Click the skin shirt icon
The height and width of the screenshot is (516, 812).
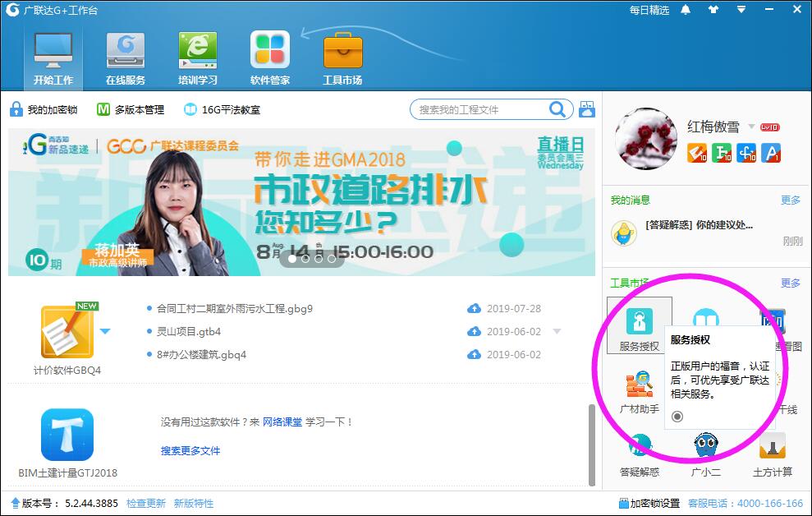tap(713, 9)
